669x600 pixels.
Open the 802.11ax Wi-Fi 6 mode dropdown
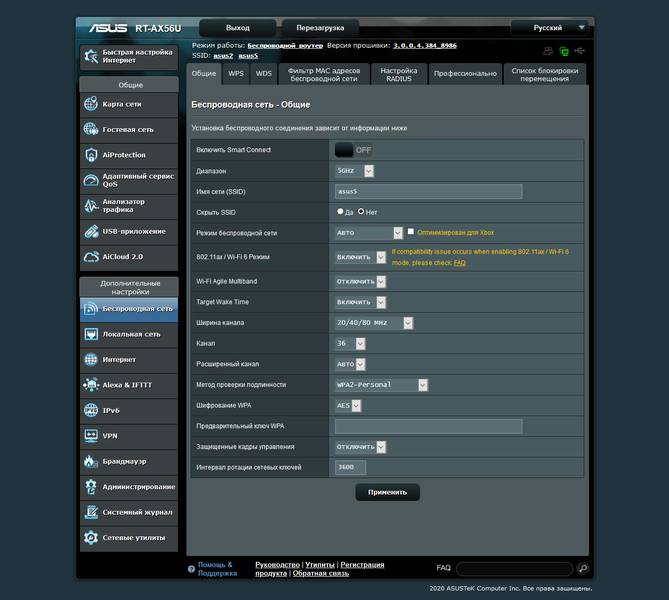pos(360,257)
